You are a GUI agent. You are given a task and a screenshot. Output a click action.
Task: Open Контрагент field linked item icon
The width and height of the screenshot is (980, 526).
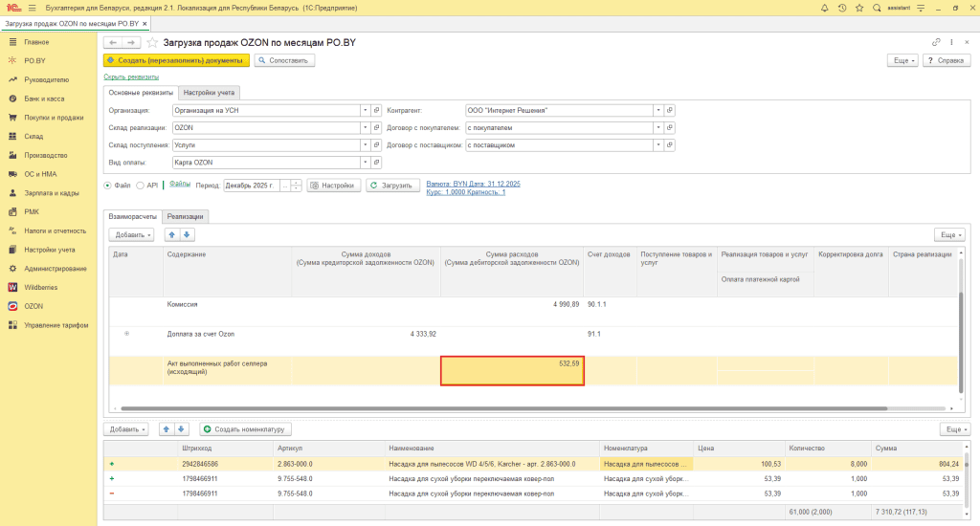[x=669, y=110]
